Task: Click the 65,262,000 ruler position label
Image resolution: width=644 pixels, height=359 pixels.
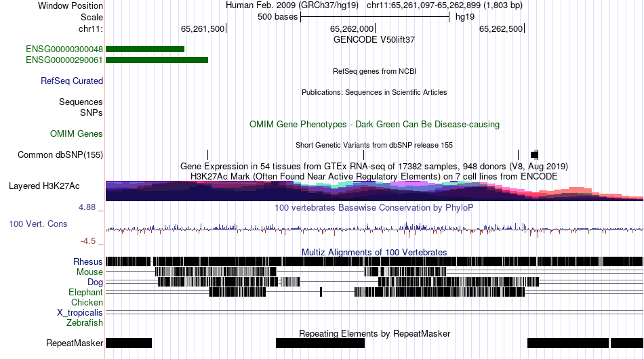Action: click(352, 28)
